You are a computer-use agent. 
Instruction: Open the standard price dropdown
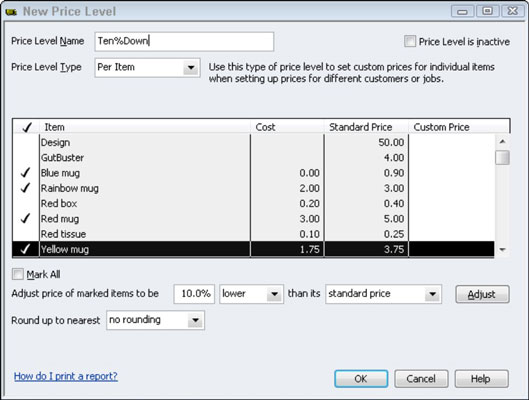(433, 294)
